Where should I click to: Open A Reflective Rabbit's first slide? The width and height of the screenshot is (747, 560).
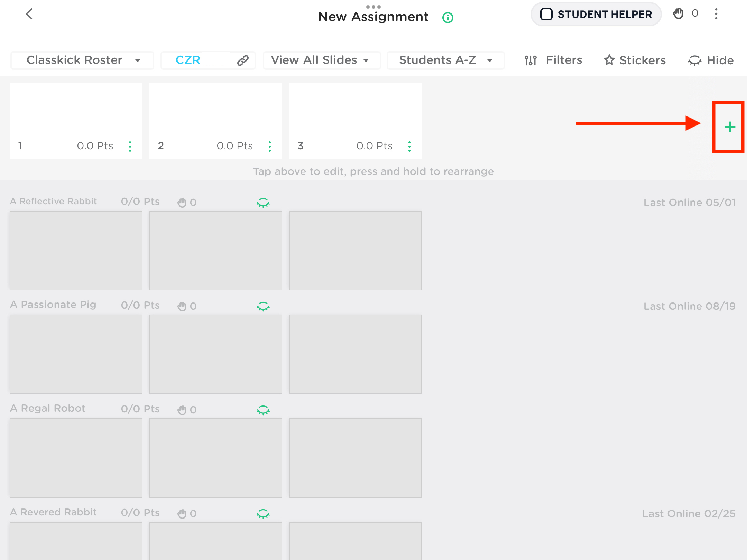click(76, 251)
